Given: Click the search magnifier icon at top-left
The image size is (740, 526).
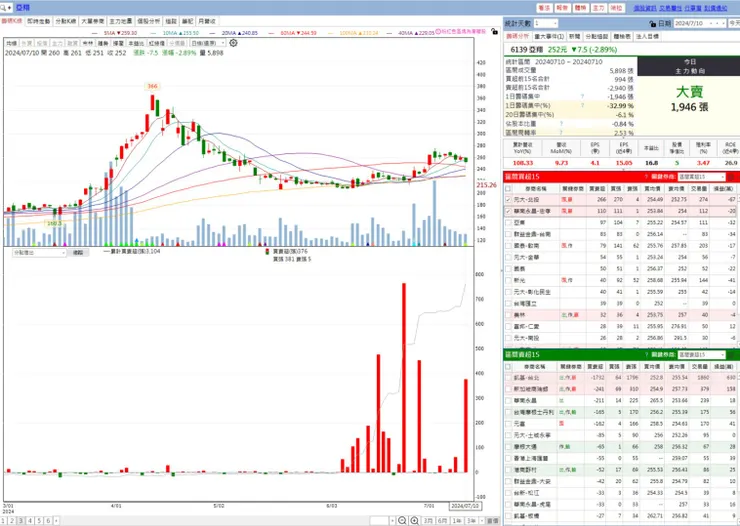Looking at the screenshot, I should tap(3, 8).
